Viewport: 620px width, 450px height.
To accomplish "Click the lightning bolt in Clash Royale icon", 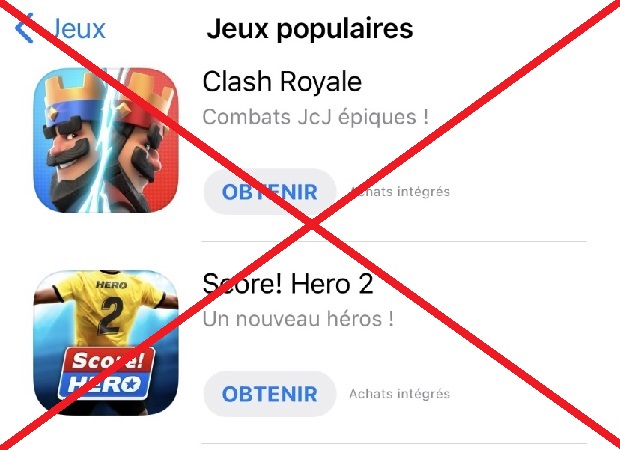I will (x=108, y=138).
